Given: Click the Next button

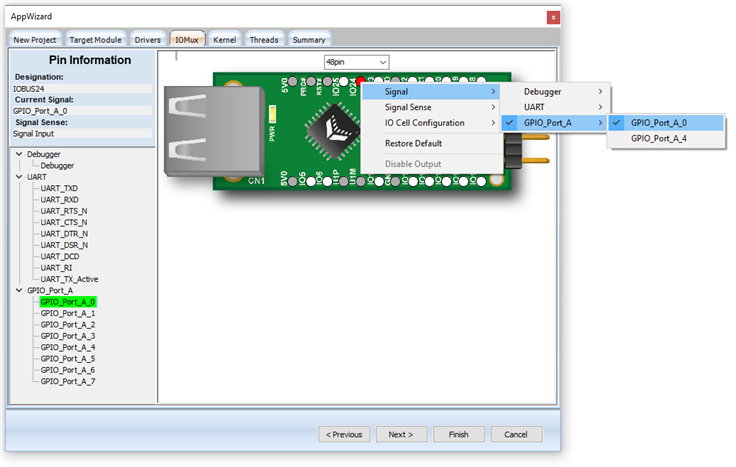Looking at the screenshot, I should click(x=401, y=435).
